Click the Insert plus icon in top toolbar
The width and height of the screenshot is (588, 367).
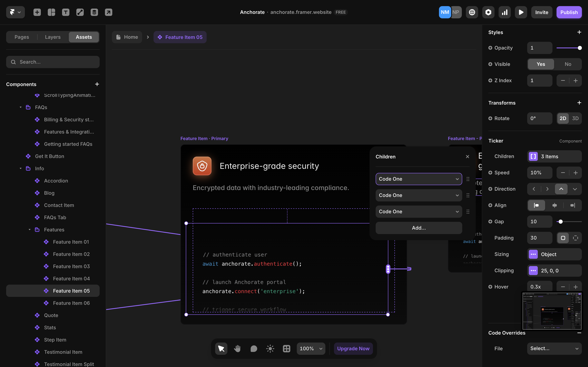[37, 12]
